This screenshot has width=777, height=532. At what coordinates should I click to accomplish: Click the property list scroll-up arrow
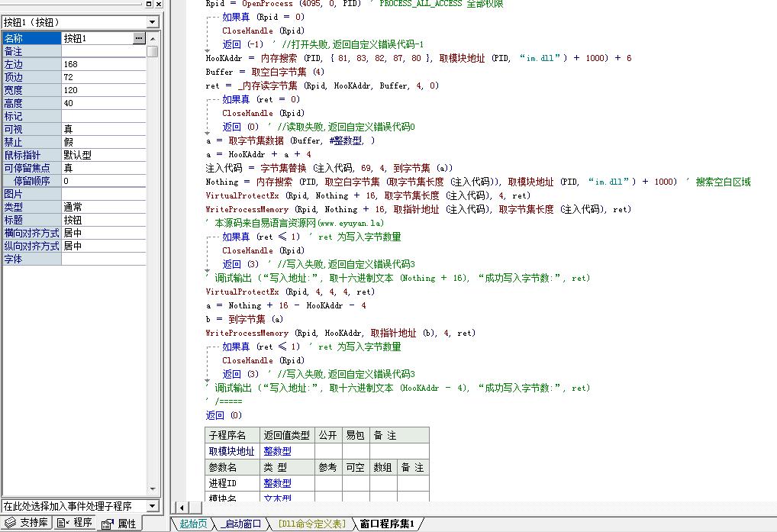pyautogui.click(x=153, y=39)
